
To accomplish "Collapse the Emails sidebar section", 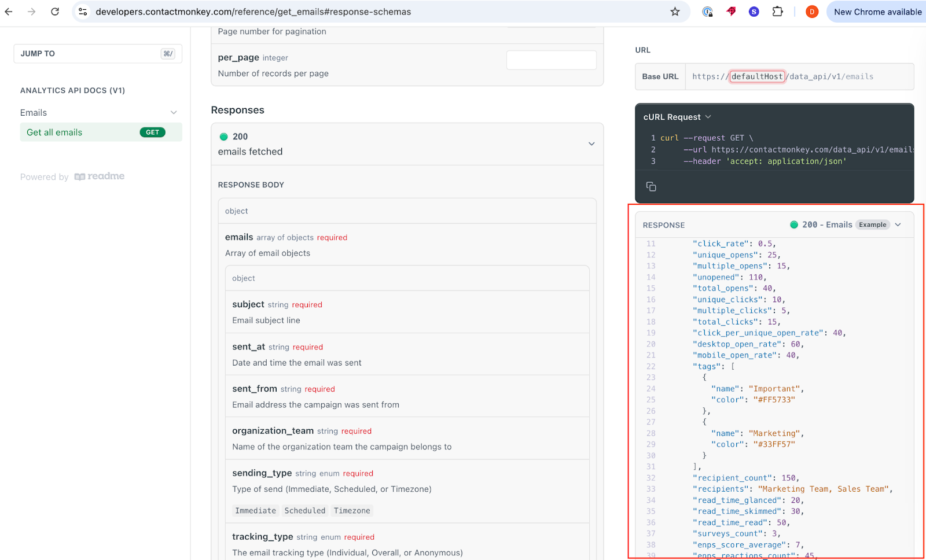I will pyautogui.click(x=174, y=113).
